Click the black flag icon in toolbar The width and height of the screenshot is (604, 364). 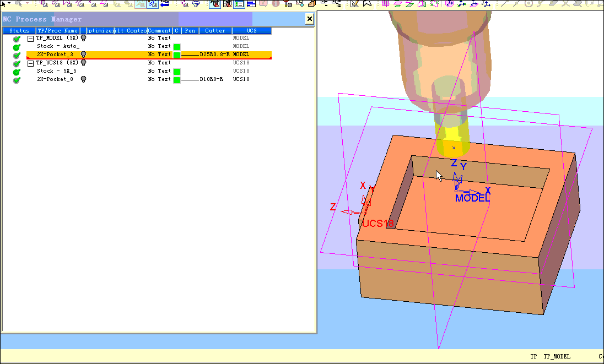(x=368, y=4)
